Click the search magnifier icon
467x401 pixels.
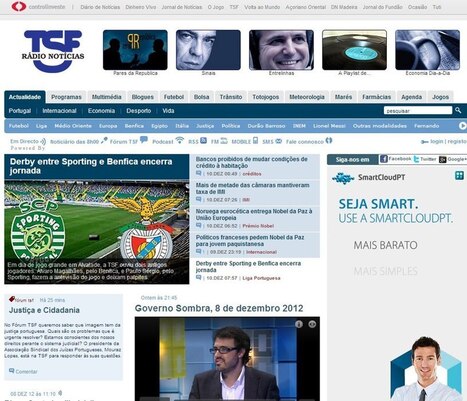pos(458,110)
